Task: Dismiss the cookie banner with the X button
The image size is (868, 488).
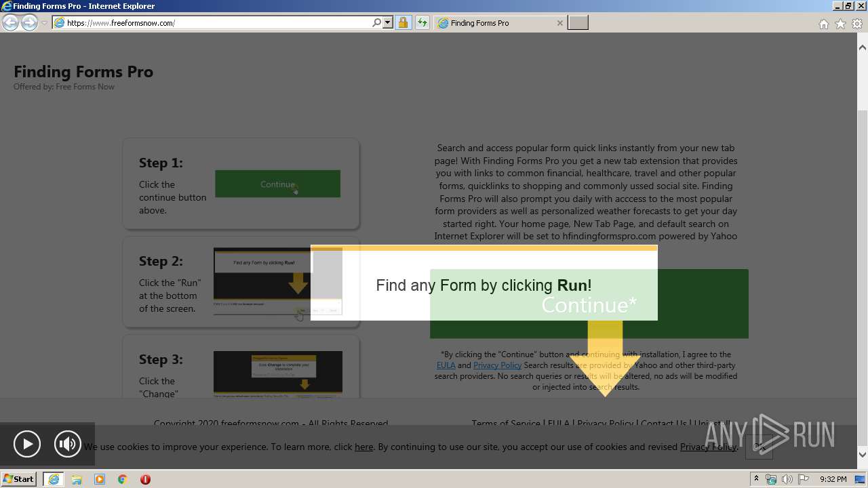Action: click(759, 447)
